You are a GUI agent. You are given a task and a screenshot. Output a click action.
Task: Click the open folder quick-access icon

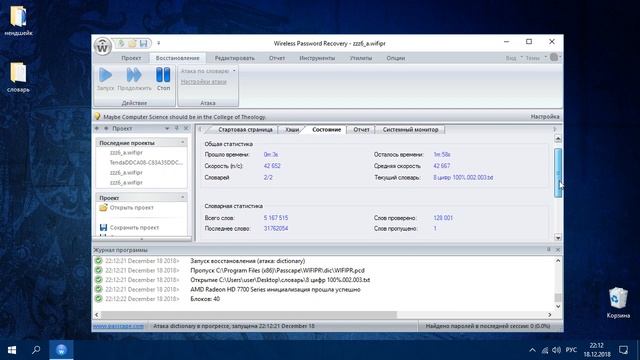click(x=132, y=43)
